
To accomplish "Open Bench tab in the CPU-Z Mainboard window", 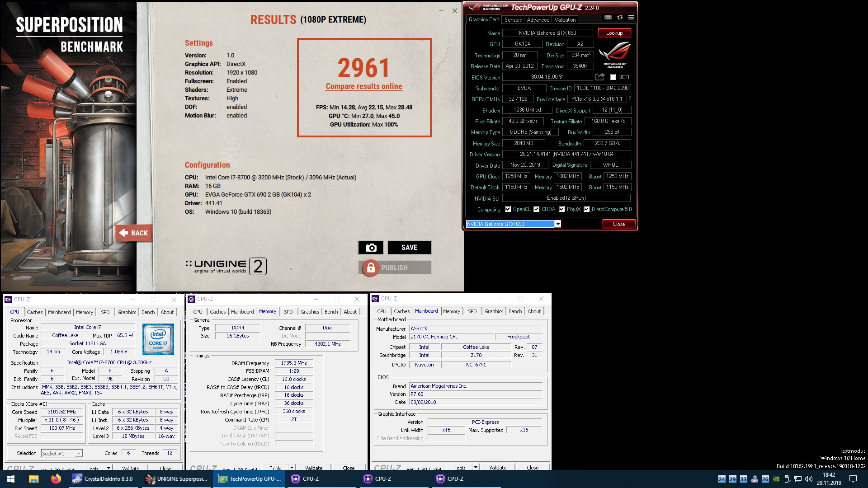I will tap(515, 311).
